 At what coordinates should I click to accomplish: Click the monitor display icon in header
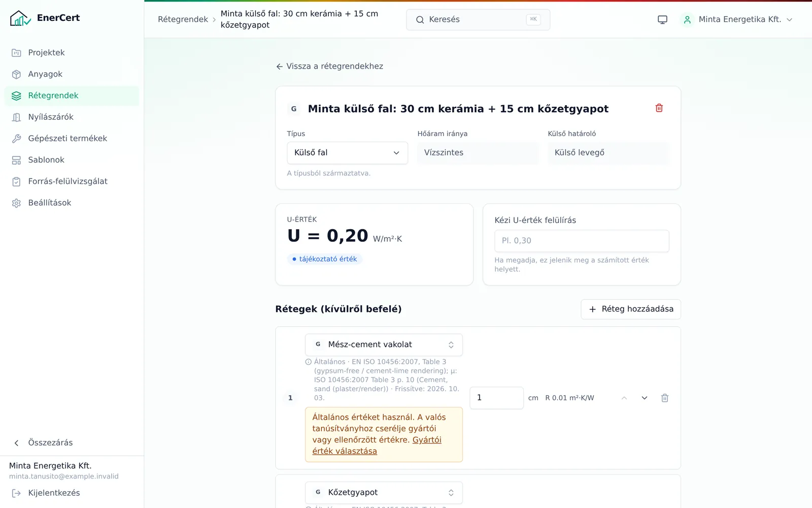(662, 20)
